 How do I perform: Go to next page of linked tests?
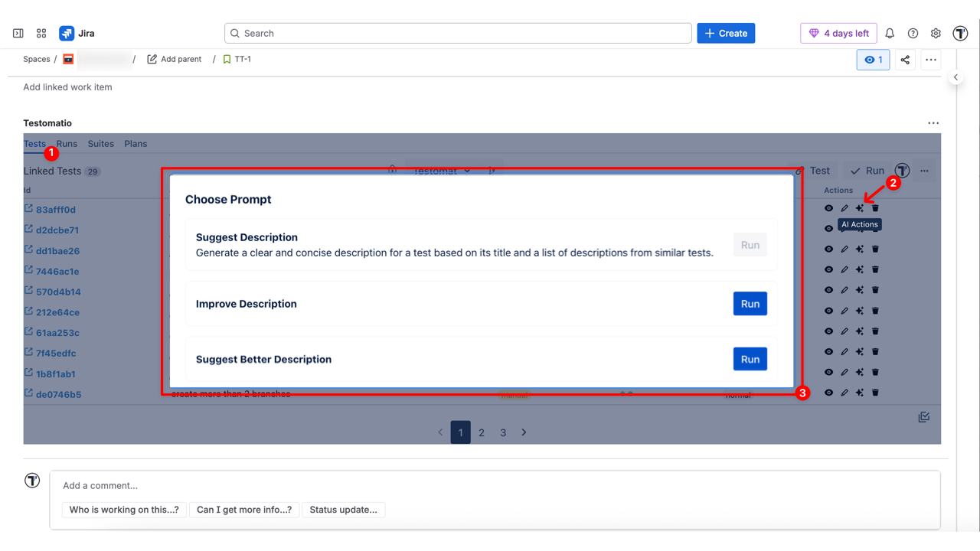pyautogui.click(x=524, y=432)
